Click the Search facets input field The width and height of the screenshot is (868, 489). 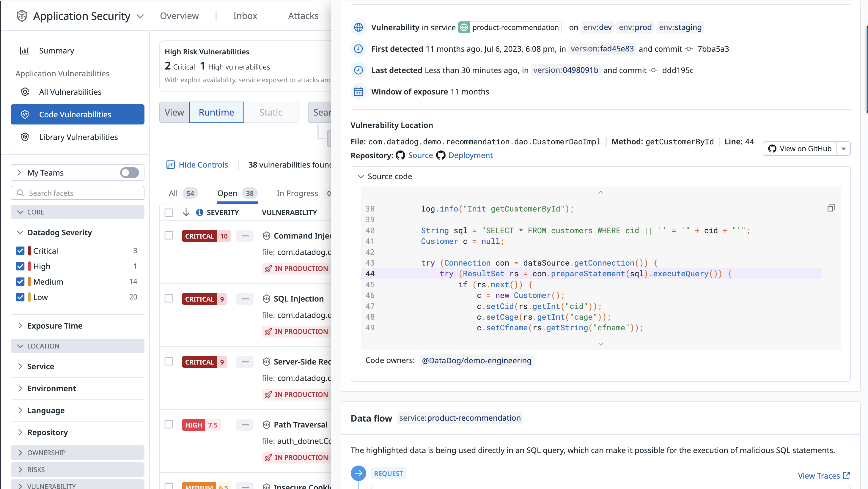78,193
